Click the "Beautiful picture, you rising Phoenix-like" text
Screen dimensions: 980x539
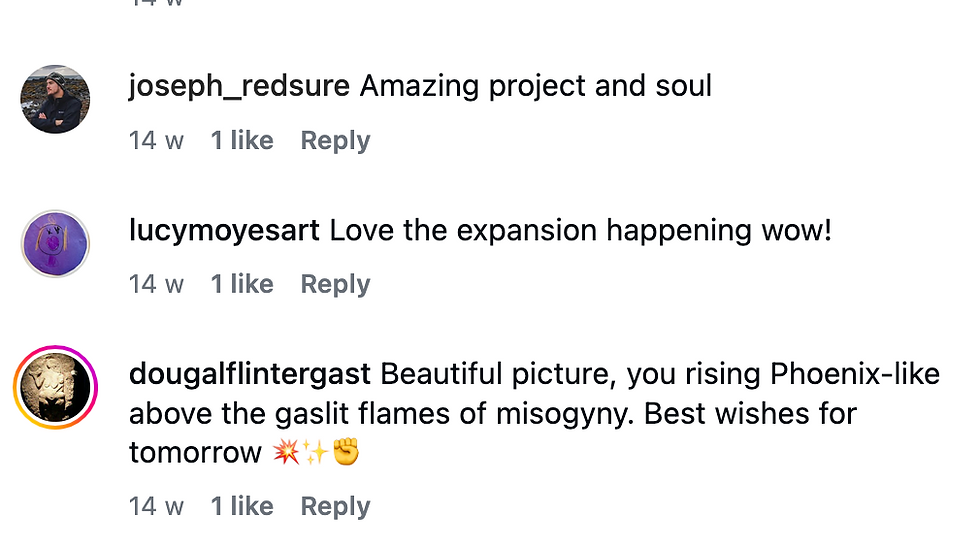(x=660, y=375)
